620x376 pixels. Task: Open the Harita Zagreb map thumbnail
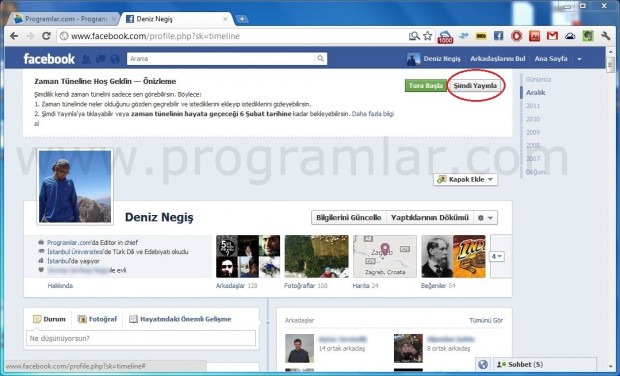[385, 257]
